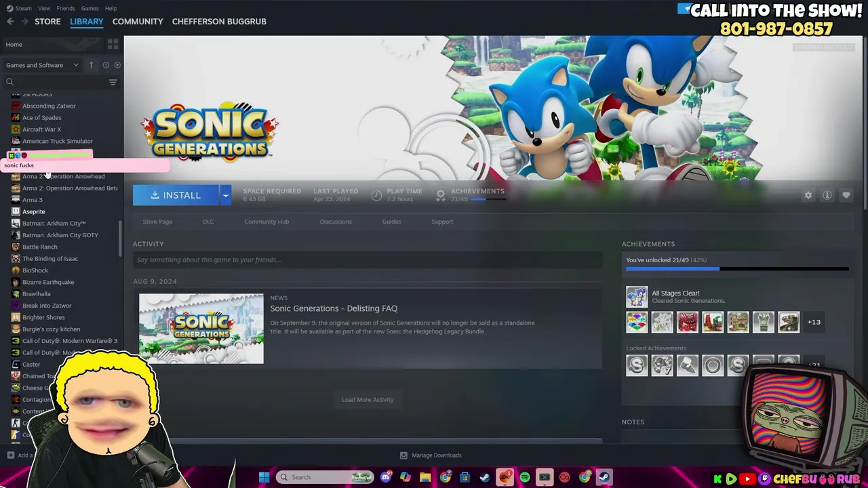The height and width of the screenshot is (488, 868).
Task: Click the say something activity field
Action: pyautogui.click(x=368, y=260)
